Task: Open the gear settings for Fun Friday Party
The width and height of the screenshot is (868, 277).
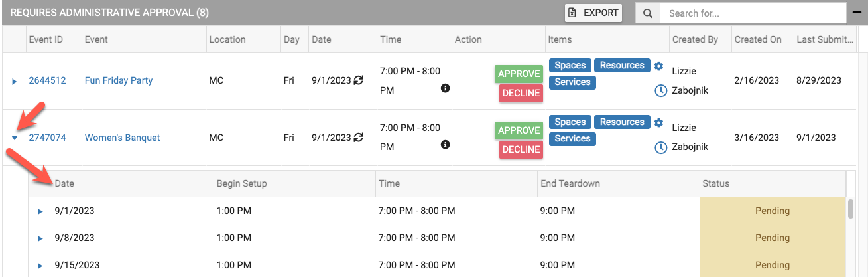Action: (658, 66)
